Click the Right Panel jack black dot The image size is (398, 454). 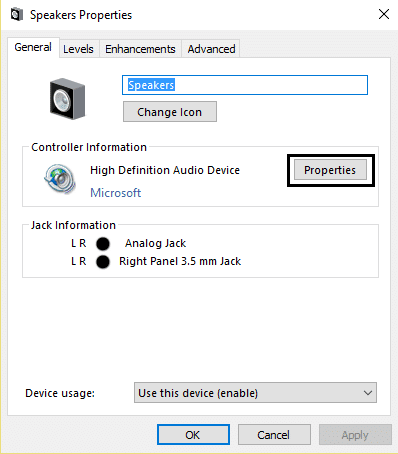point(103,262)
